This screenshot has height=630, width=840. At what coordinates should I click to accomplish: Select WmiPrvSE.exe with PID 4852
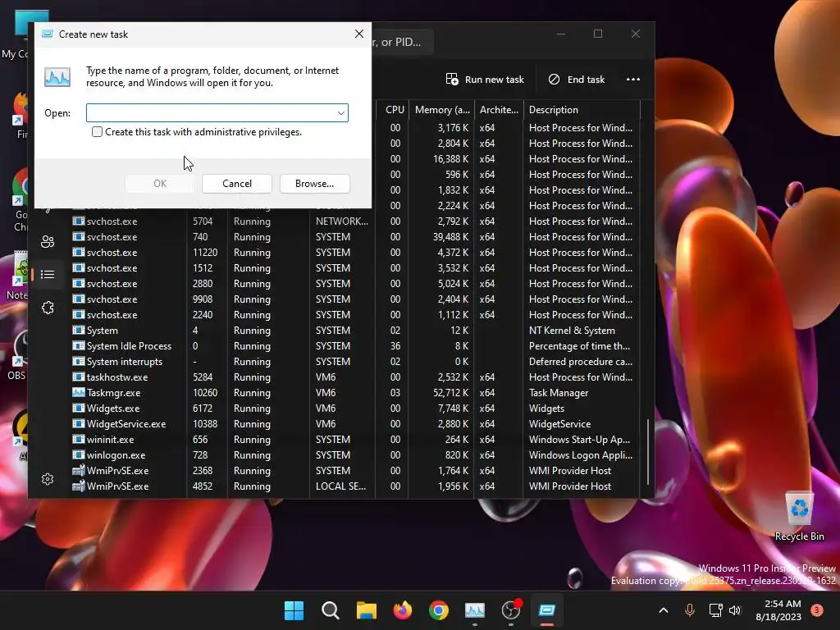355,486
